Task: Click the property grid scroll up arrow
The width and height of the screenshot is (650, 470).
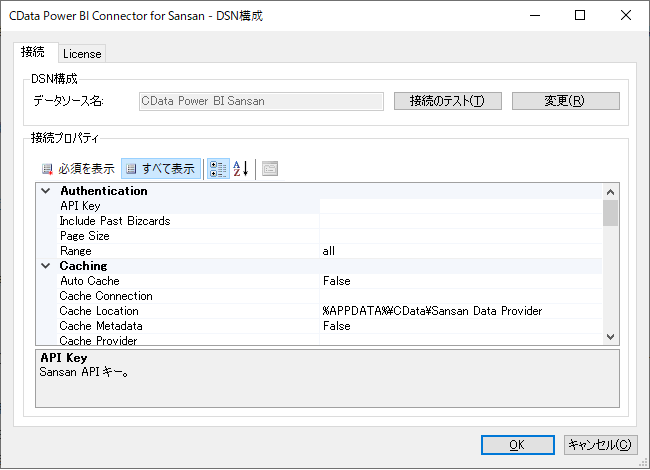Action: click(610, 192)
